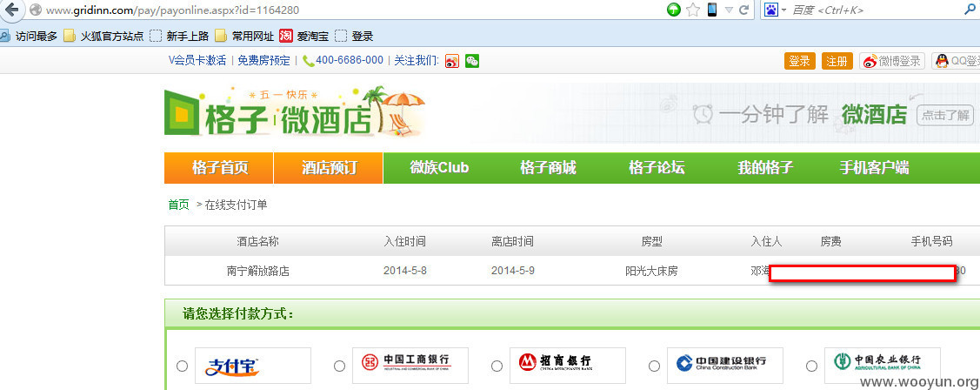
Task: Open the 爱淘宝 bookmark
Action: 304,37
